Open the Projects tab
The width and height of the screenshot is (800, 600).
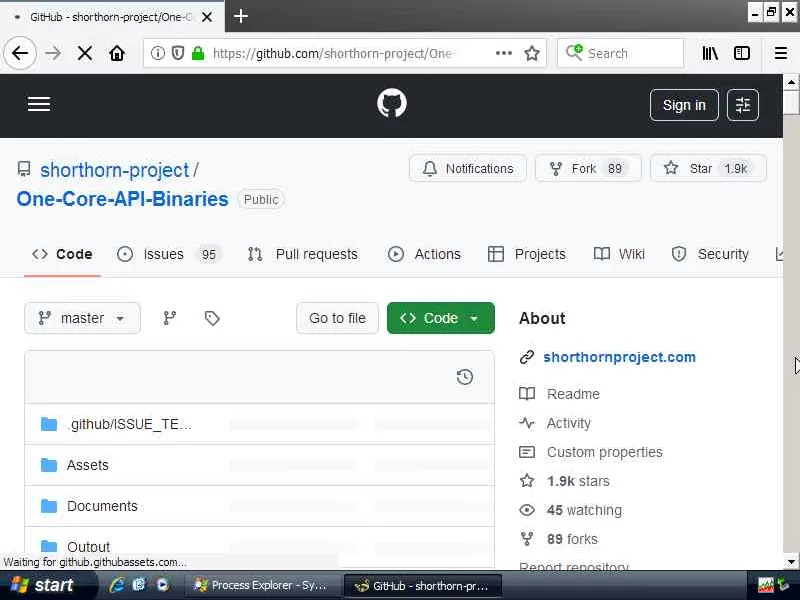tap(527, 254)
